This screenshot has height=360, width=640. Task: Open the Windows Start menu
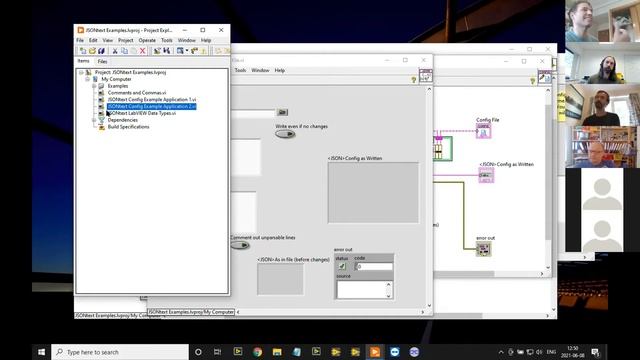click(x=41, y=352)
